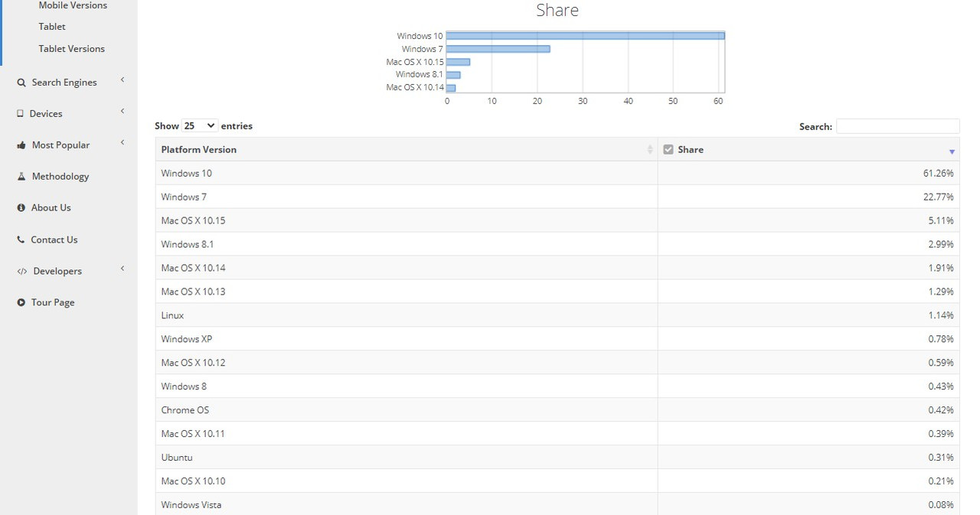Click the Share chart title
Image resolution: width=980 pixels, height=515 pixels.
click(x=557, y=11)
